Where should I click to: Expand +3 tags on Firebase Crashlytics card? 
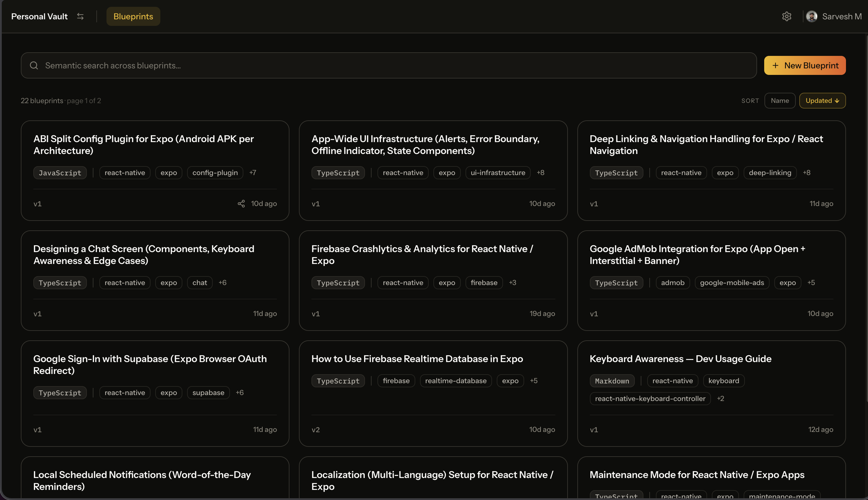[x=512, y=282]
